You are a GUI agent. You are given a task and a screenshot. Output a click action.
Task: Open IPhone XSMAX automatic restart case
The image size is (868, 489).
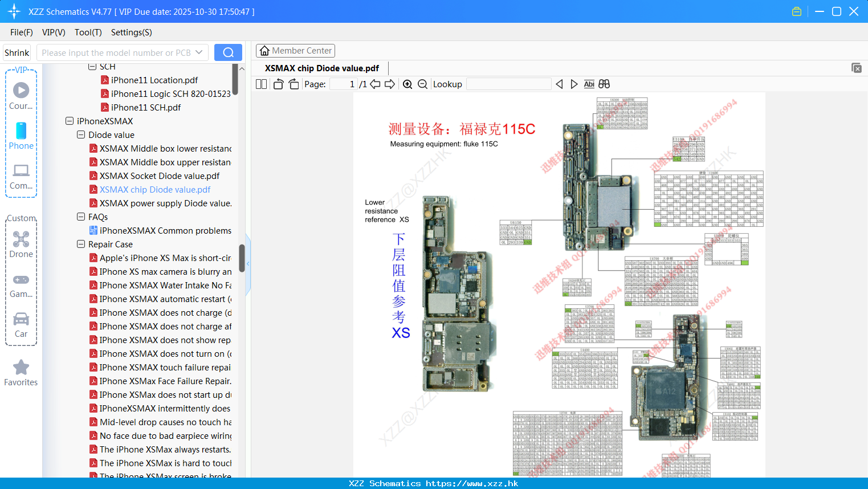click(161, 299)
